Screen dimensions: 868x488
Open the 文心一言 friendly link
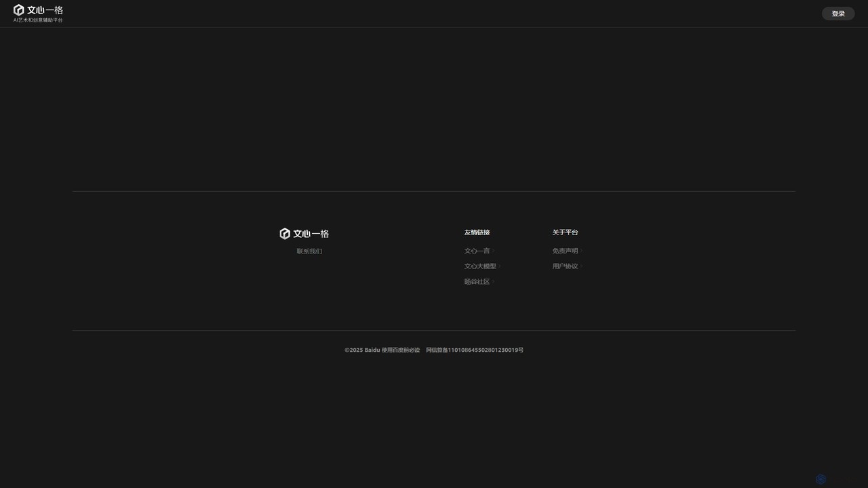(479, 251)
